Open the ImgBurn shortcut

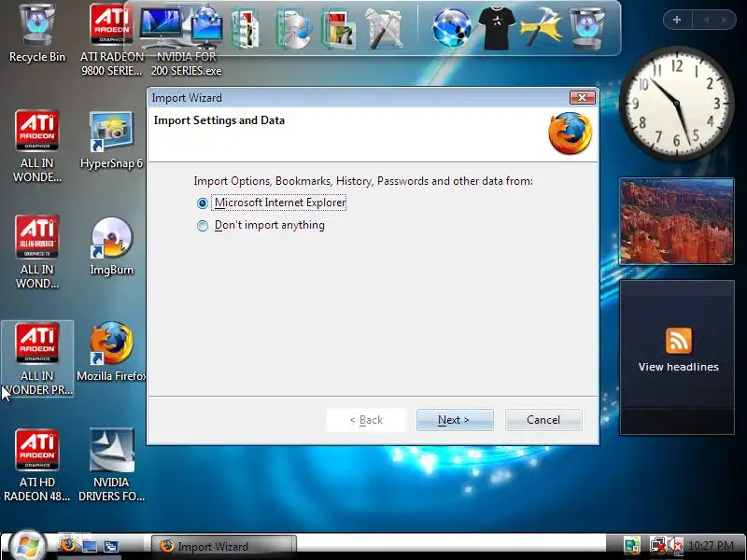(x=111, y=246)
